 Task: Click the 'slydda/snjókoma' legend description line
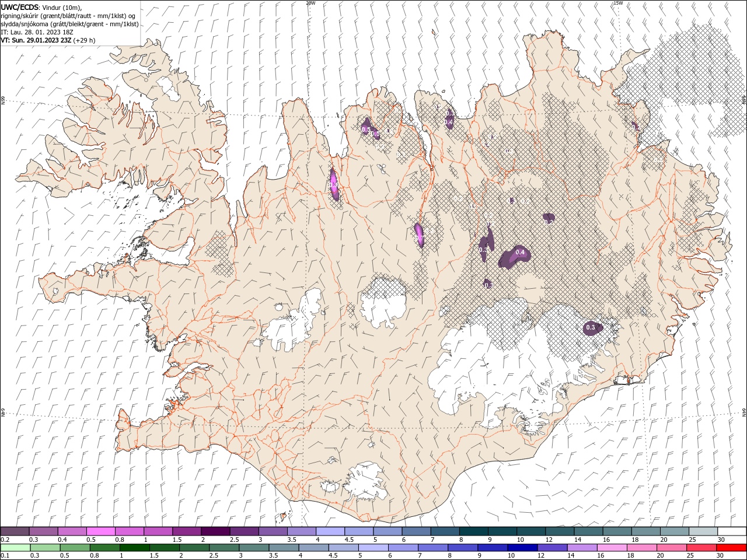(69, 24)
